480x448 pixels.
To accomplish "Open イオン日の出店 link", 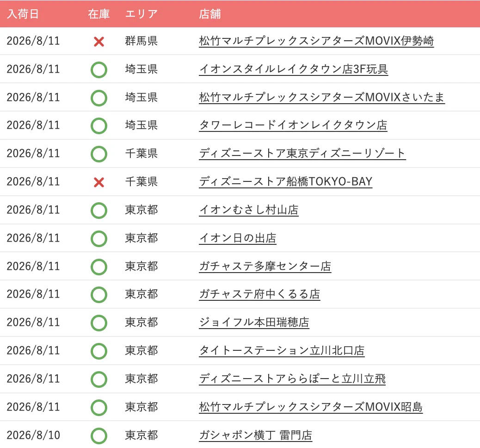I will (x=238, y=238).
